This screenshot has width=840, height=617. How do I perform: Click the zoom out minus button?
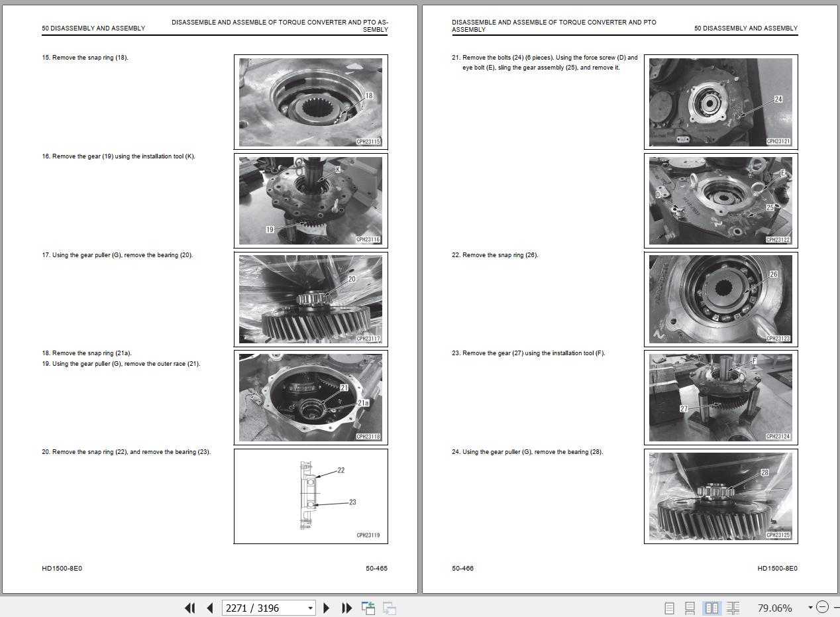tap(822, 607)
